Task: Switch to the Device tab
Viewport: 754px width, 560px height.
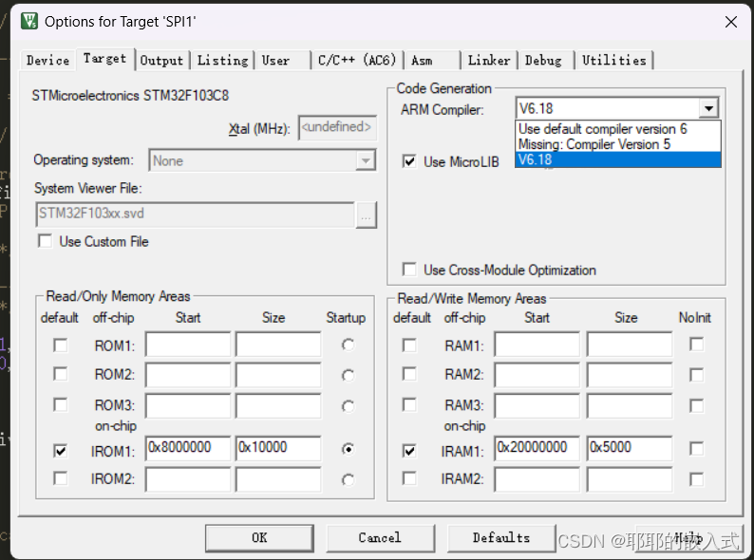Action: [x=47, y=61]
